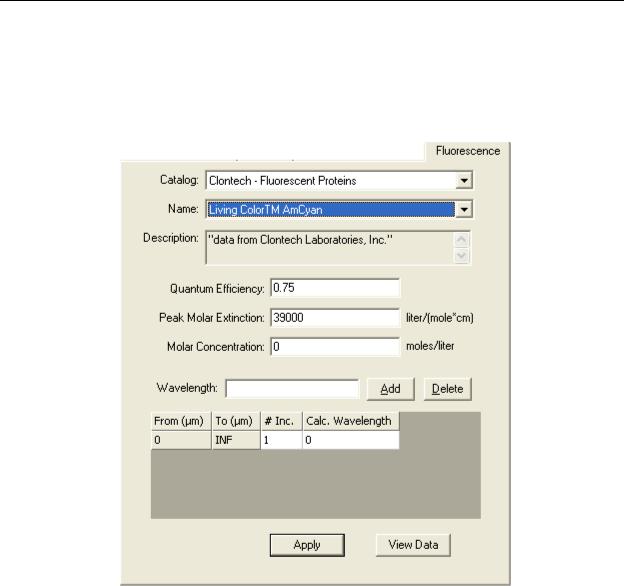Switch to the Fluorescence tab

(468, 151)
